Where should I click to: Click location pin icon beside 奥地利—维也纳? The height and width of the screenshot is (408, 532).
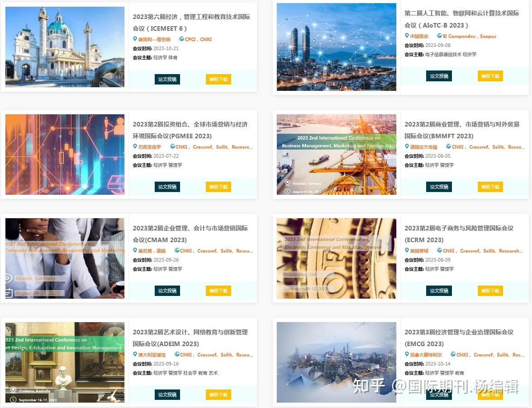135,39
